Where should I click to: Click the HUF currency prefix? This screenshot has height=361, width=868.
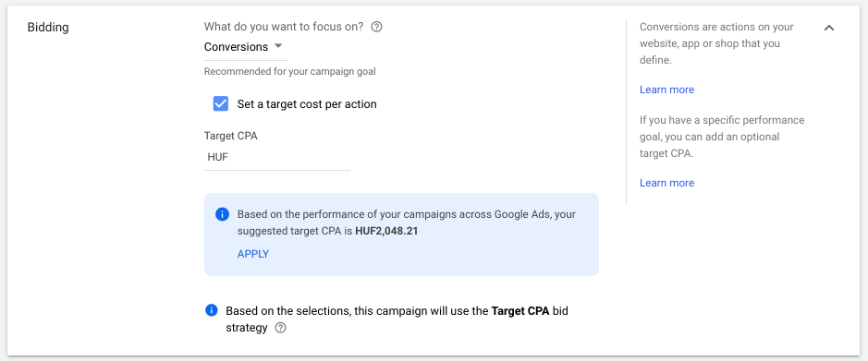(x=217, y=158)
